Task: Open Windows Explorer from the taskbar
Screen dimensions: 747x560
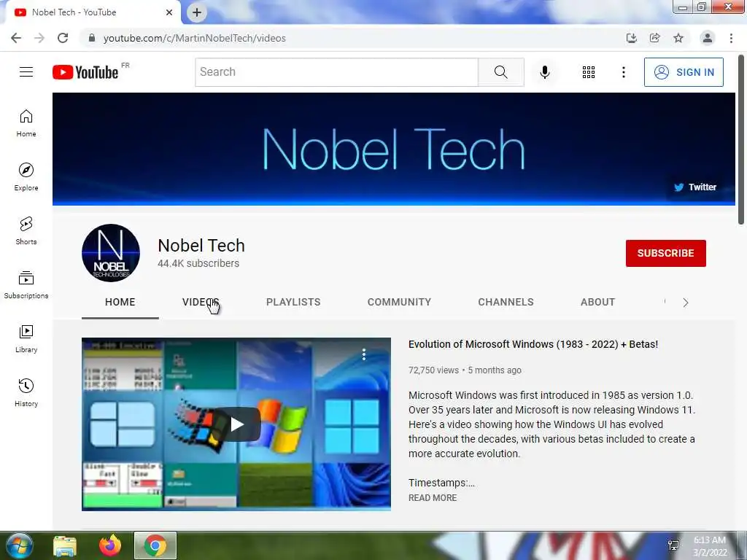Action: tap(65, 545)
